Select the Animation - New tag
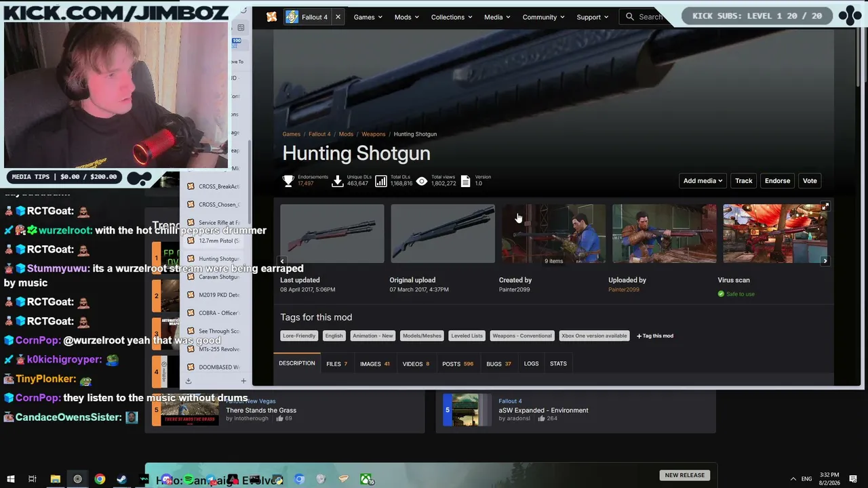 [373, 335]
